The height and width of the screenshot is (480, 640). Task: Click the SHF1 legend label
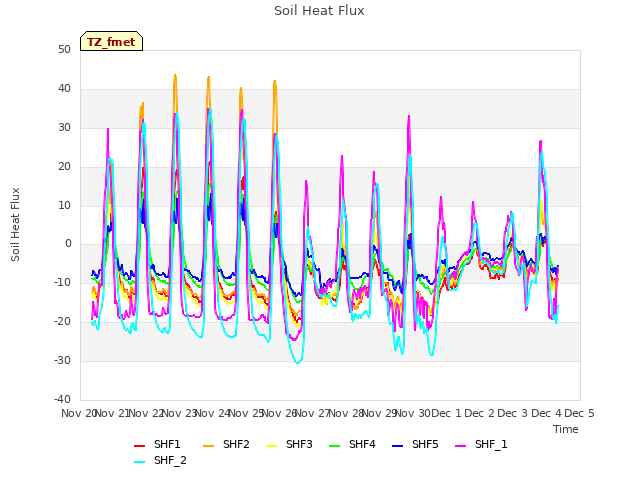167,444
